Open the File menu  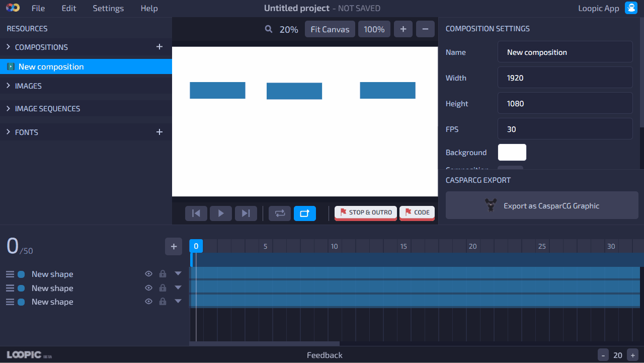[38, 8]
